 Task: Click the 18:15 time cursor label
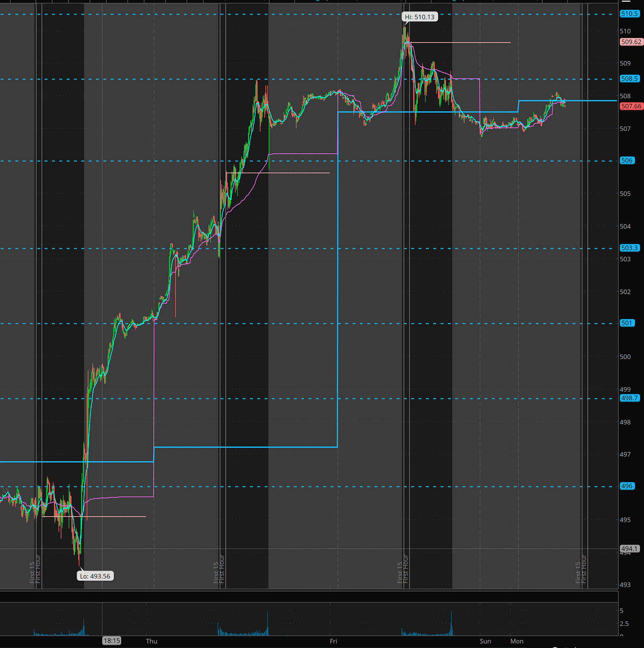[x=111, y=640]
